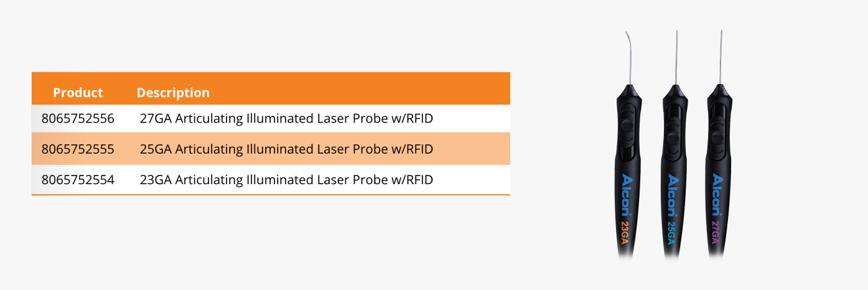Select product number 8065752554
Screen dimensions: 868x290
coord(78,180)
